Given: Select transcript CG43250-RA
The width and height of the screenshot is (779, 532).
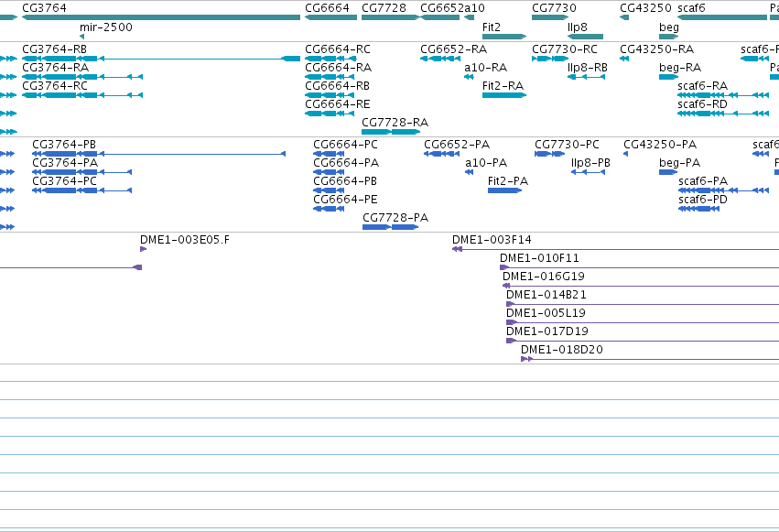Looking at the screenshot, I should click(624, 59).
